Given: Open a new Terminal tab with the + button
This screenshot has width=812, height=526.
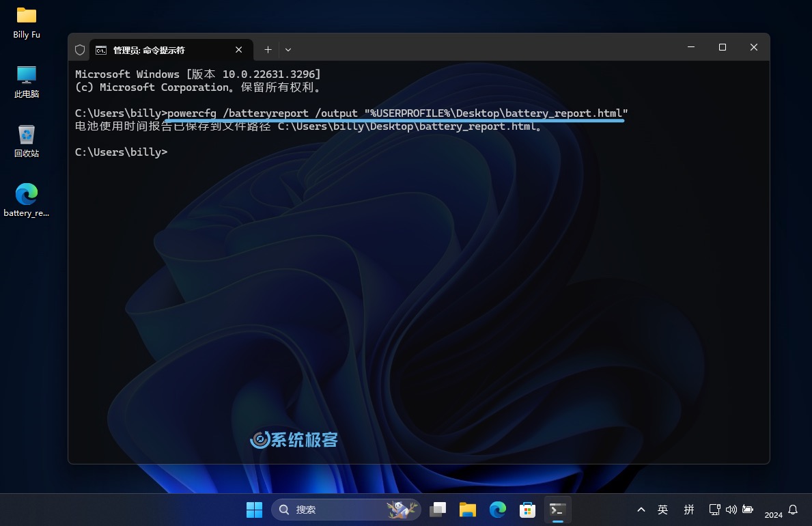Looking at the screenshot, I should point(268,49).
